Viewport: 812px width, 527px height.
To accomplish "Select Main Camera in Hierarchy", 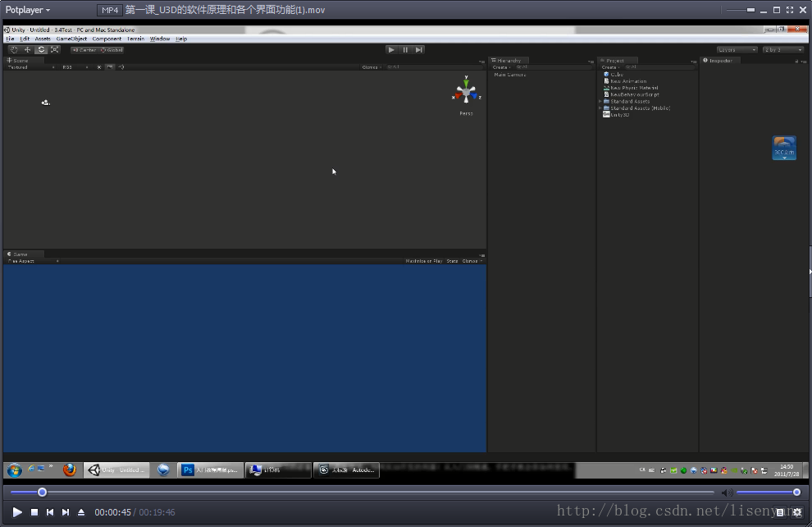I will [x=510, y=75].
